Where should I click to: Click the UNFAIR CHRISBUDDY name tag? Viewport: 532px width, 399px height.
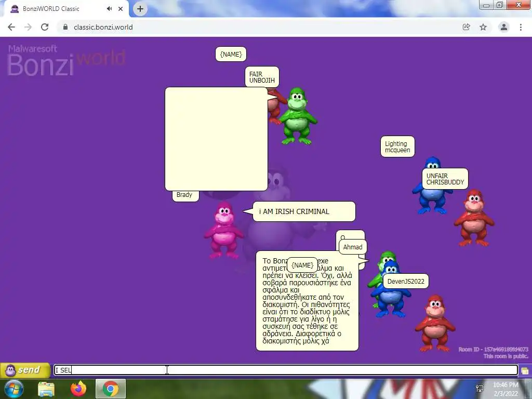(x=445, y=179)
